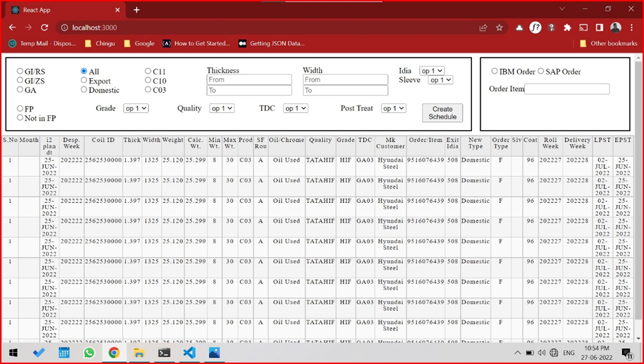Open File Explorer from the taskbar
Screen dimensions: 644x364
coord(139,352)
